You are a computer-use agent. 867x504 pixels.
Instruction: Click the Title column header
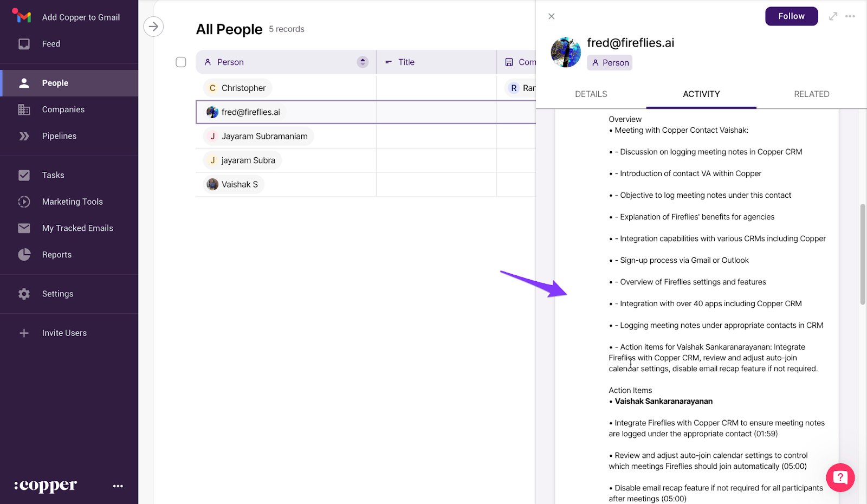436,62
